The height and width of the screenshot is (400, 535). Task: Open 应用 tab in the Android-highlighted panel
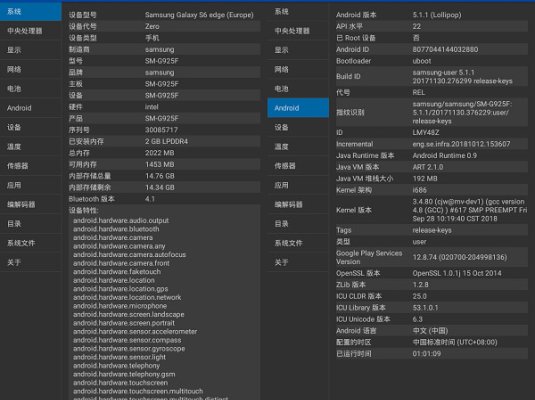[298, 185]
